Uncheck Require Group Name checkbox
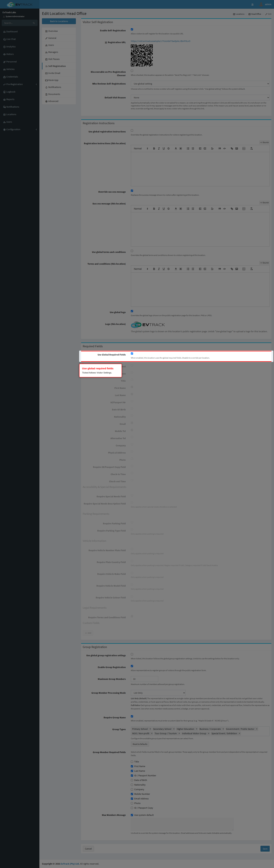This screenshot has width=274, height=868. pos(132,716)
